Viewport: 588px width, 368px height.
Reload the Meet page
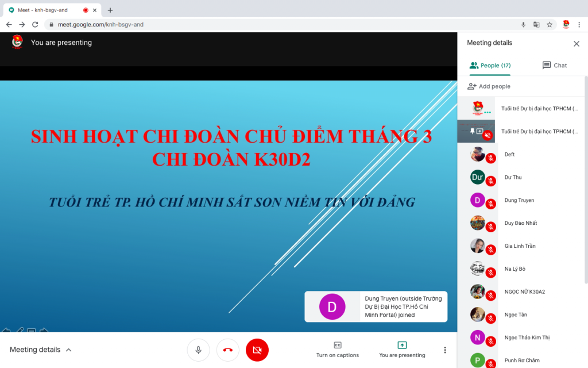tap(35, 24)
